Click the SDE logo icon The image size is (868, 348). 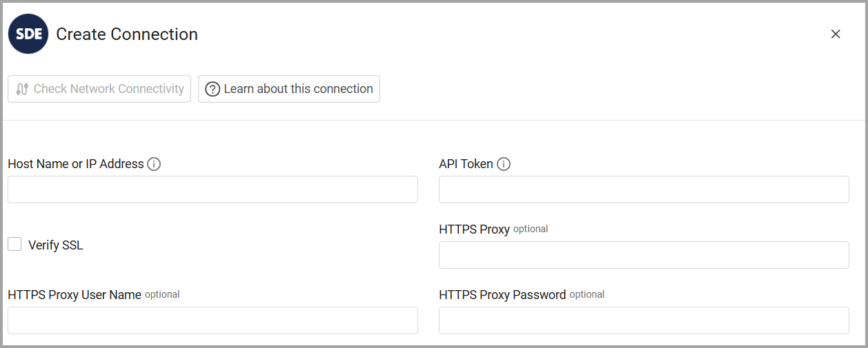pyautogui.click(x=28, y=34)
